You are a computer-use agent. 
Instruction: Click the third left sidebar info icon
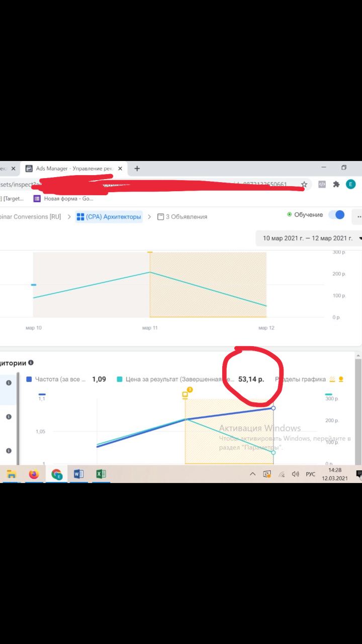click(x=9, y=451)
